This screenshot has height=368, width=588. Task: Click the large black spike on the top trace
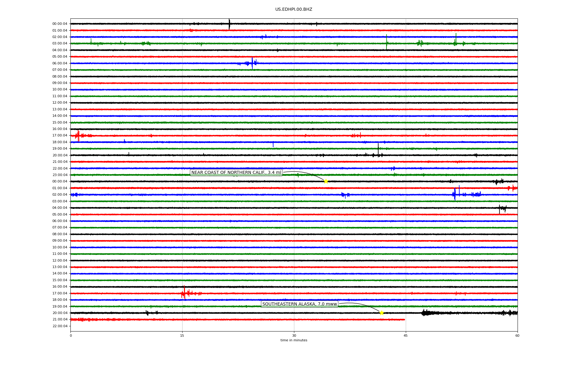(229, 24)
